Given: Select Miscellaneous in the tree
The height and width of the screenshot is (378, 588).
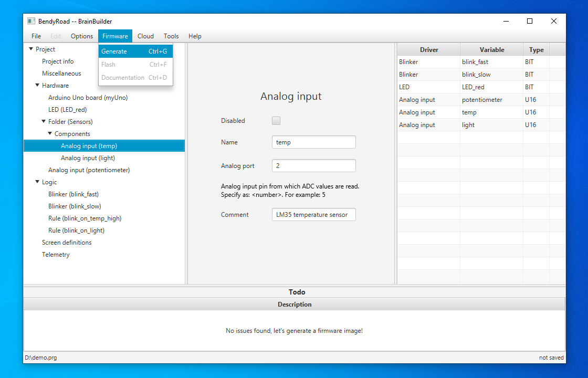Looking at the screenshot, I should tap(61, 73).
